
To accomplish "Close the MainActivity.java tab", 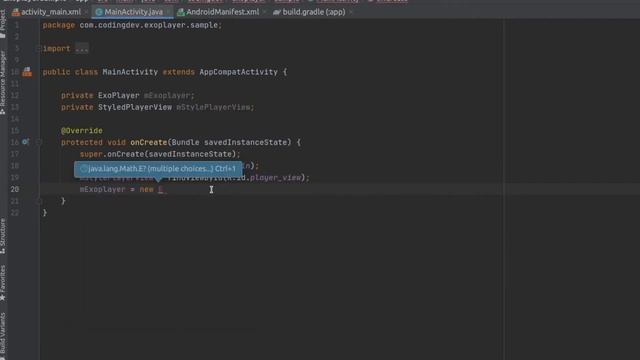I will pyautogui.click(x=168, y=12).
